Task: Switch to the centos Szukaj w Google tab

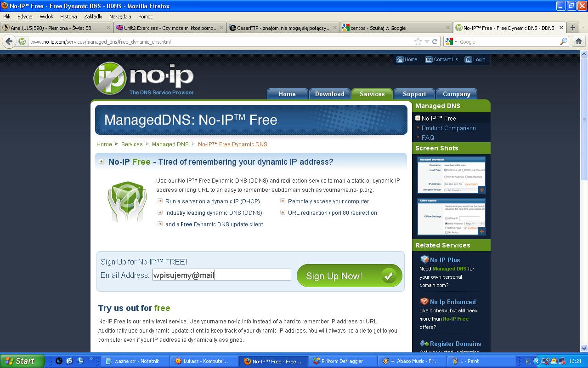Action: point(396,28)
